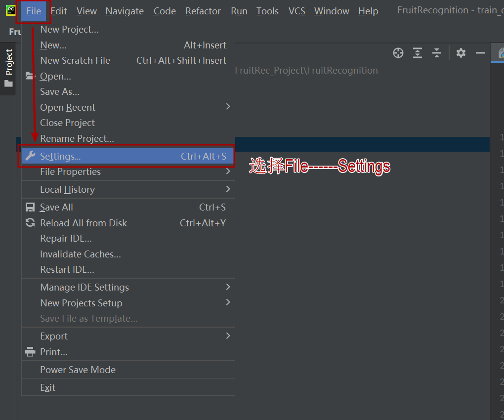The height and width of the screenshot is (420, 504).
Task: Select Manage IDE Settings entry
Action: click(128, 287)
